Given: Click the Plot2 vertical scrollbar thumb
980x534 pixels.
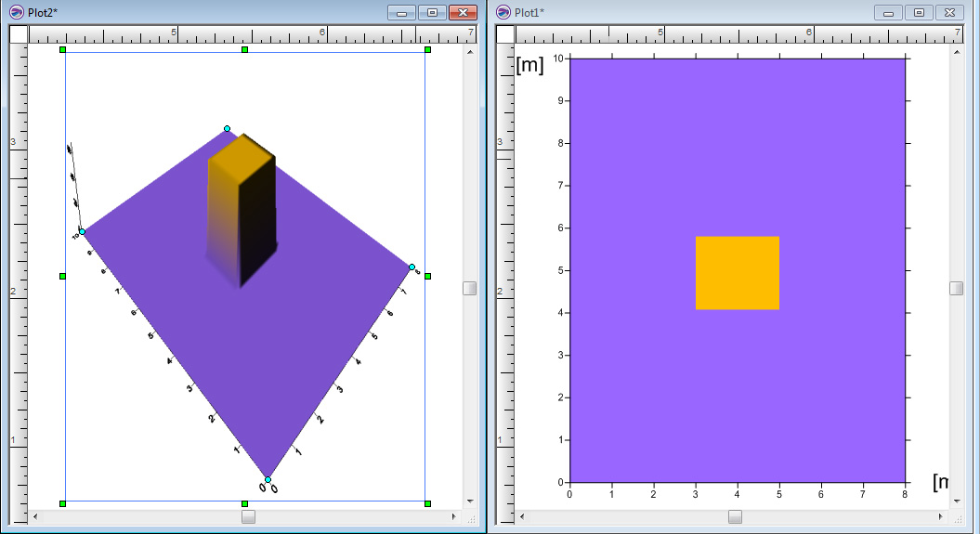Looking at the screenshot, I should [469, 289].
